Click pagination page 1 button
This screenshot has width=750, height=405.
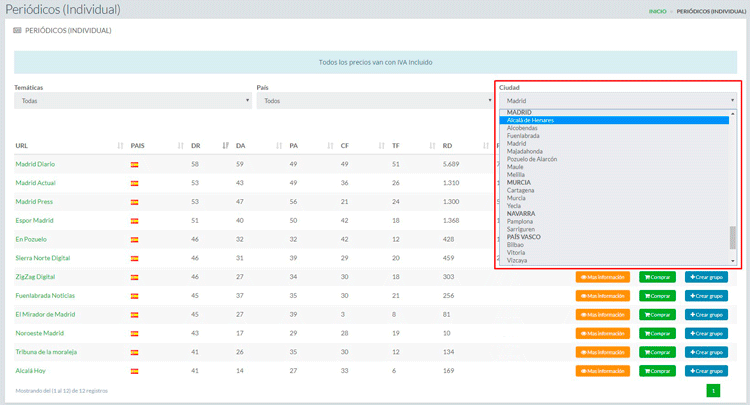click(x=713, y=391)
